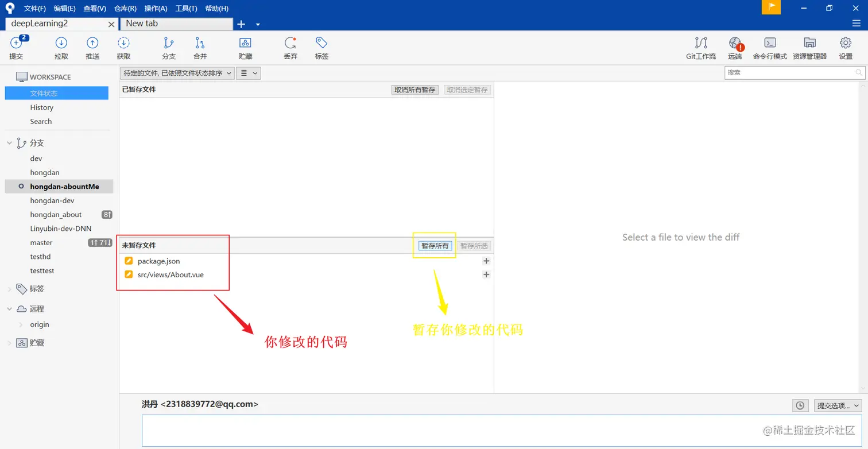The width and height of the screenshot is (868, 449).
Task: Collapse the 分支 branches section
Action: pos(9,143)
